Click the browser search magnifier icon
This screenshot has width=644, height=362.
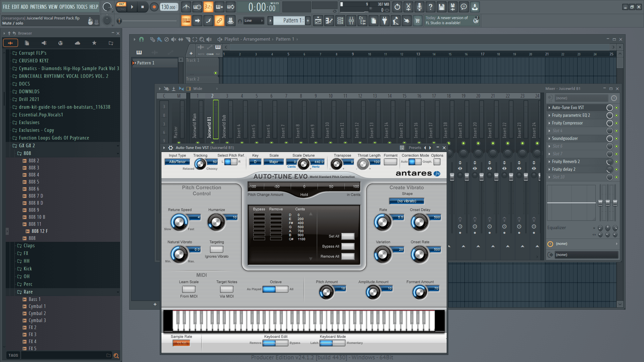(116, 356)
